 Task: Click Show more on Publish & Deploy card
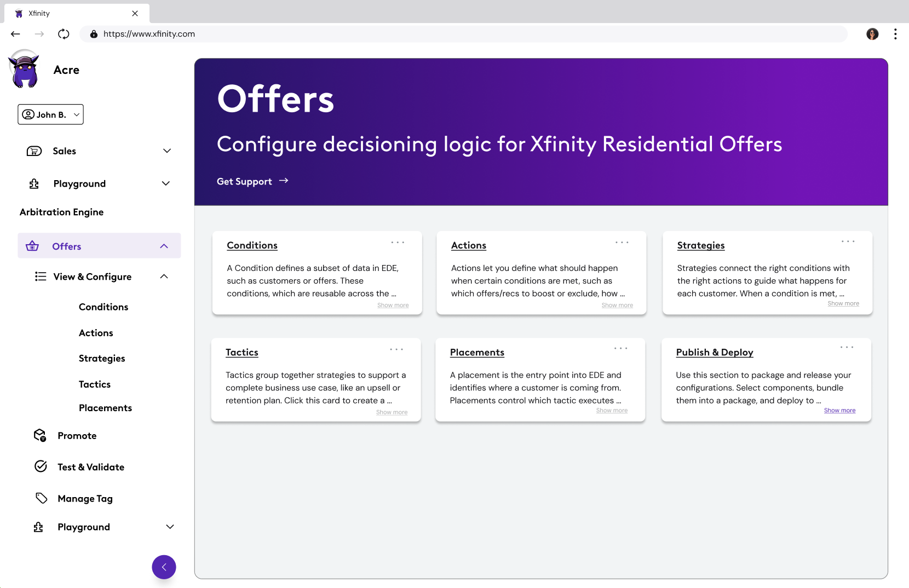[x=839, y=411]
